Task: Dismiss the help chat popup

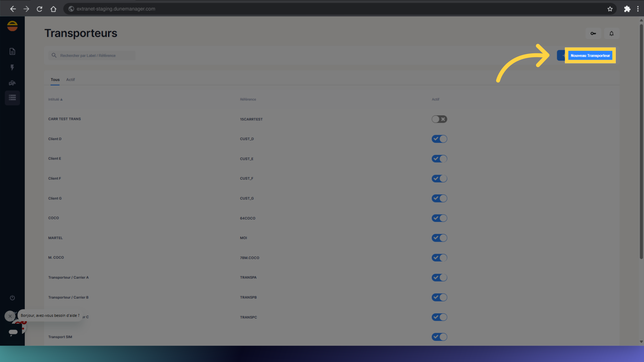Action: (x=10, y=316)
